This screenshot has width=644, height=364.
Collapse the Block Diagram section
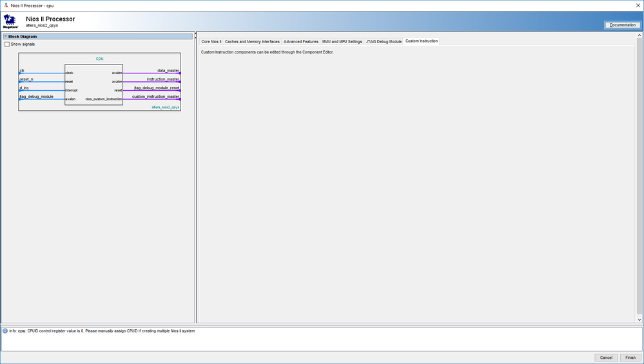tap(5, 37)
